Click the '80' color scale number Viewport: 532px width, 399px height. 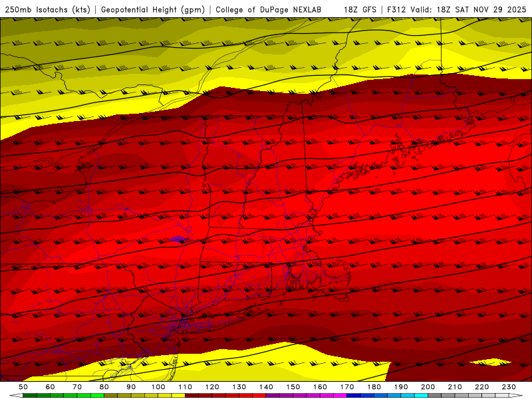click(104, 387)
